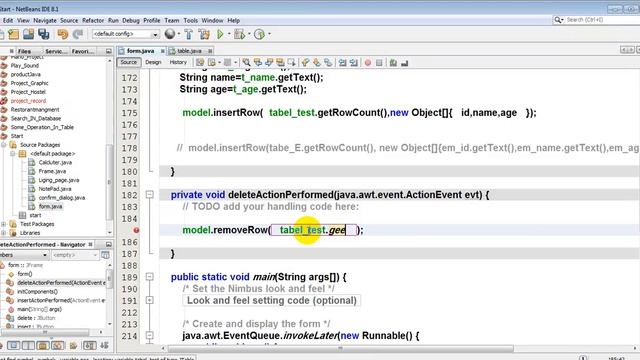Image resolution: width=640 pixels, height=360 pixels.
Task: Click the Stop Macro Recording square icon
Action: (x=379, y=62)
